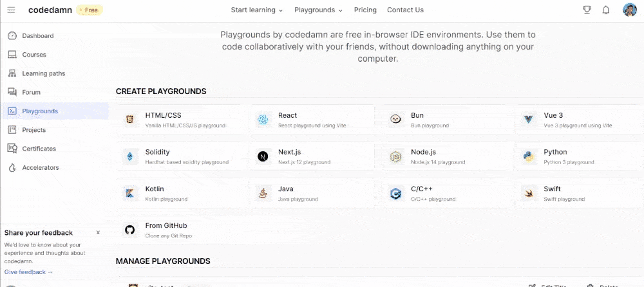Click the CREATE PLAYGROUNDS heading
This screenshot has width=644, height=287.
coord(161,91)
